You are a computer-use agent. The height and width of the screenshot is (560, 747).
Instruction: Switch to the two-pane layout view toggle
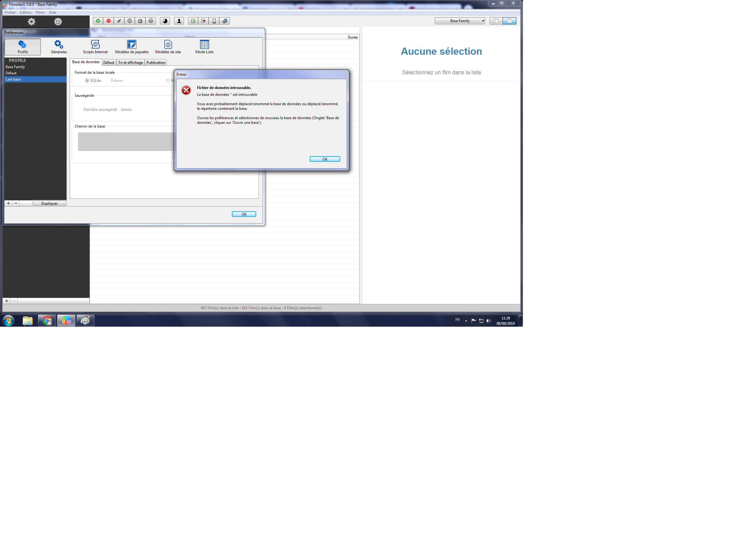(496, 21)
